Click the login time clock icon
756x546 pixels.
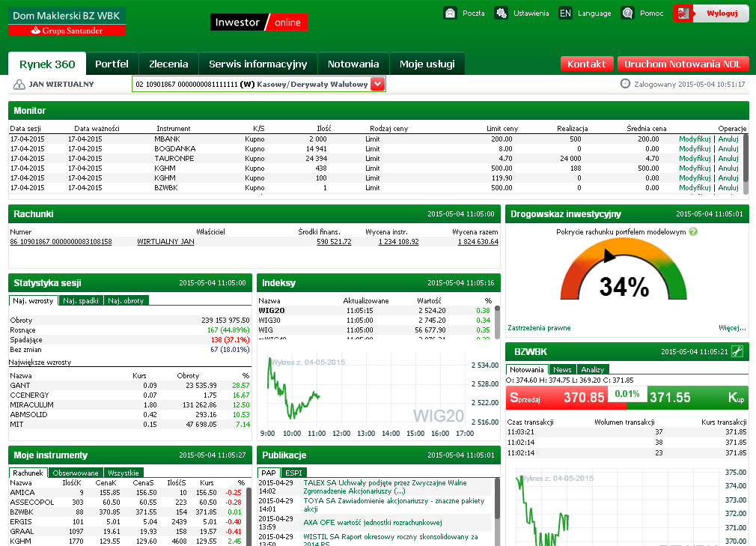pos(625,83)
